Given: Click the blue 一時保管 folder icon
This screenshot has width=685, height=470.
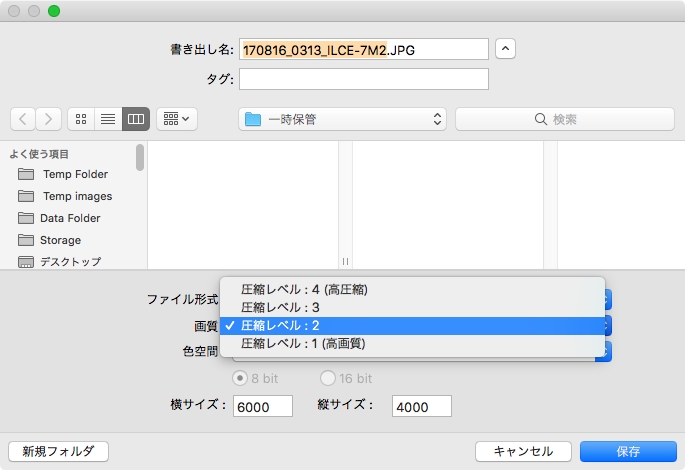Looking at the screenshot, I should (253, 119).
